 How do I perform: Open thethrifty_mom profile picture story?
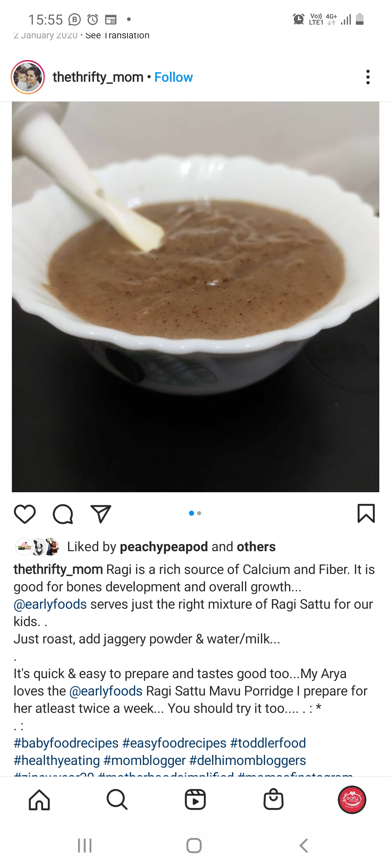pos(28,77)
